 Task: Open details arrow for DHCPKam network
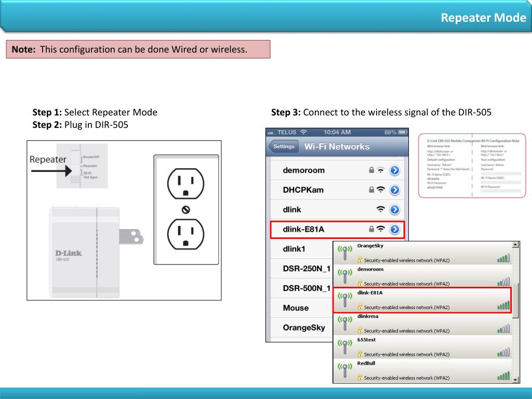point(395,190)
